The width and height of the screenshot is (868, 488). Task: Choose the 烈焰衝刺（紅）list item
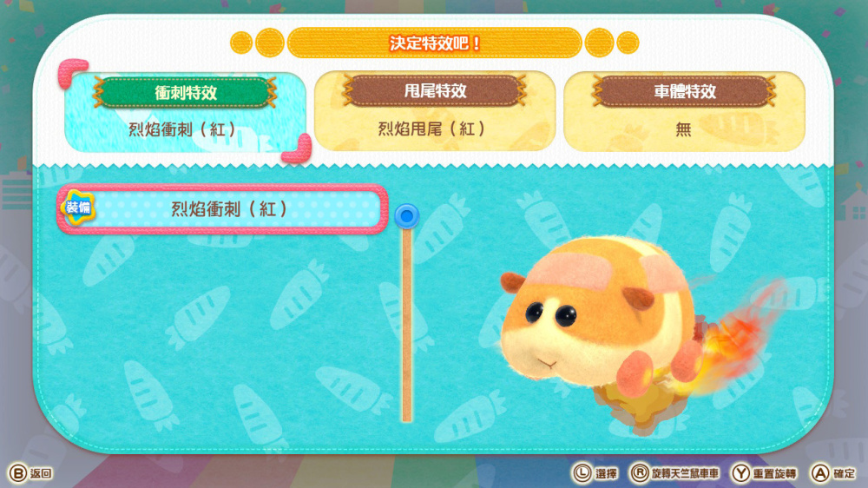222,209
